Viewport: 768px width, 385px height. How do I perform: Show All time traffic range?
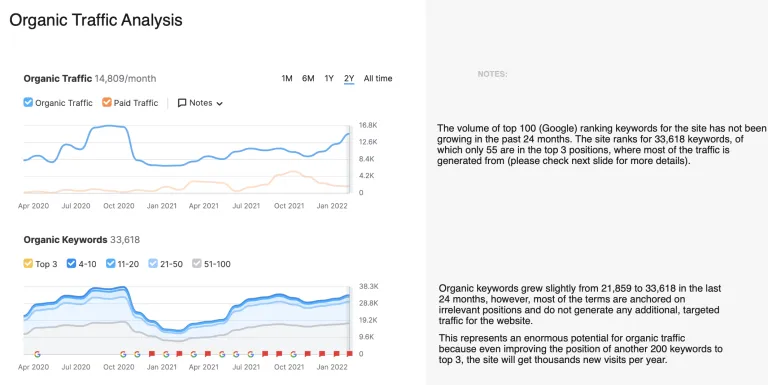pyautogui.click(x=378, y=78)
